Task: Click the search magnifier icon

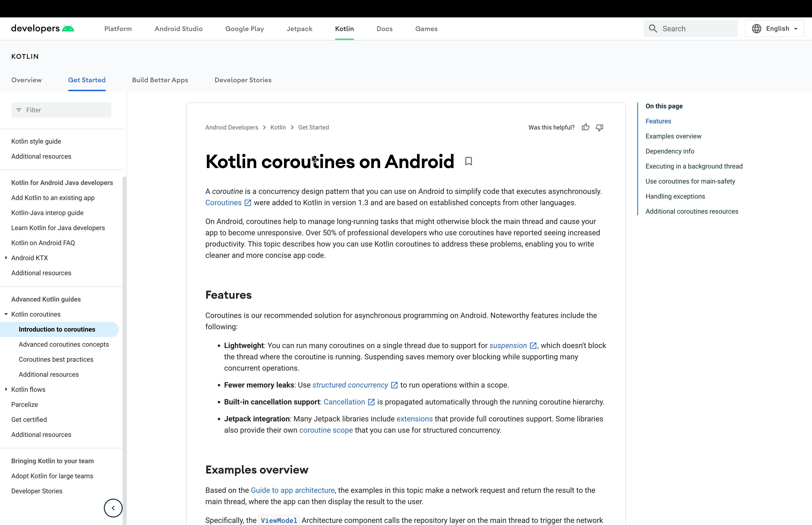Action: pyautogui.click(x=653, y=29)
